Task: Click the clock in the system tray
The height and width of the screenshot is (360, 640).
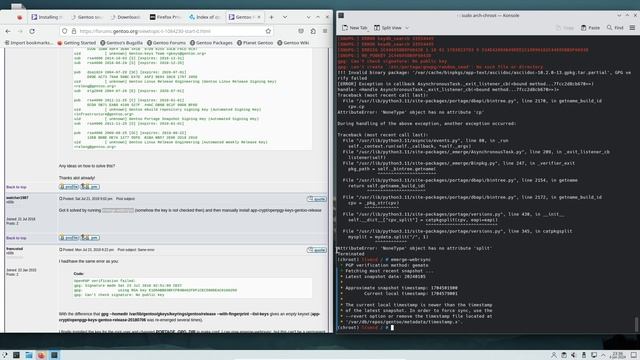Action: click(x=618, y=355)
